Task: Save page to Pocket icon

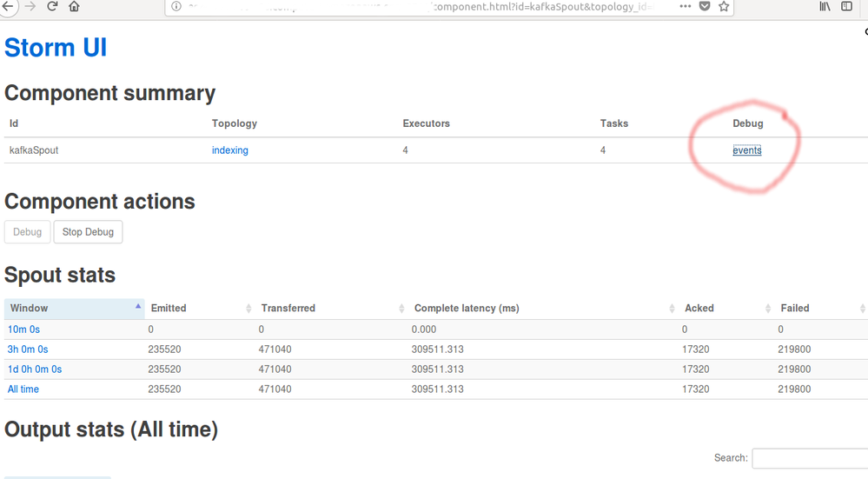Action: [705, 7]
